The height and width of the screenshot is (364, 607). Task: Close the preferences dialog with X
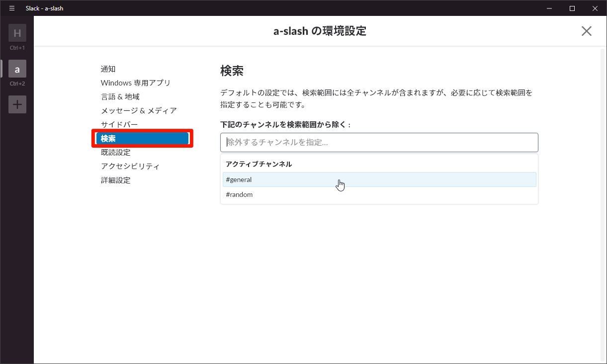tap(587, 31)
